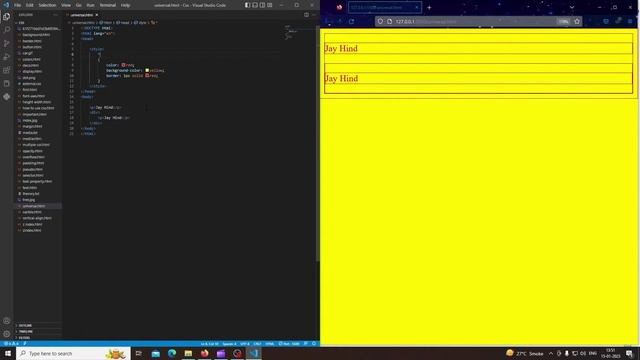Screen dimensions: 640x360
Task: Open Microsoft Edge from taskbar
Action: 172,353
